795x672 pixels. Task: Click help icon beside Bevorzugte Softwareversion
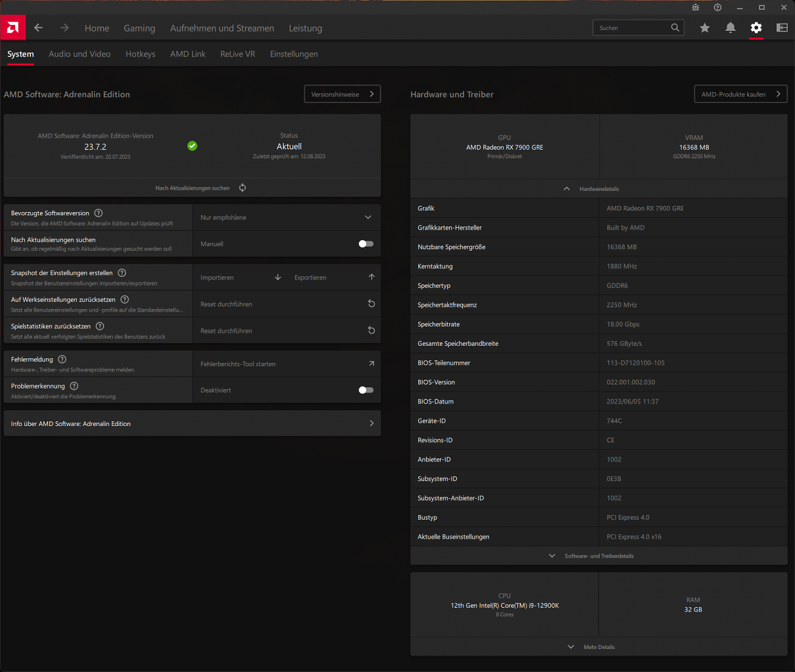[x=98, y=213]
